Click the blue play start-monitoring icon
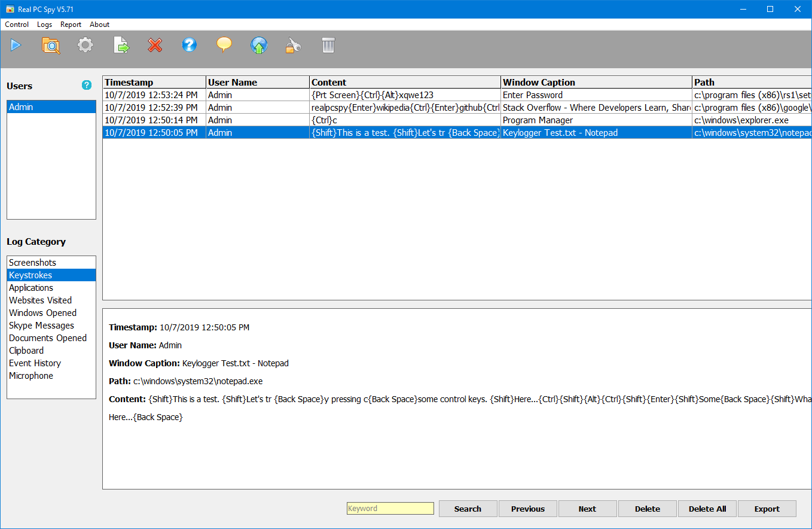This screenshot has width=812, height=529. (x=16, y=45)
